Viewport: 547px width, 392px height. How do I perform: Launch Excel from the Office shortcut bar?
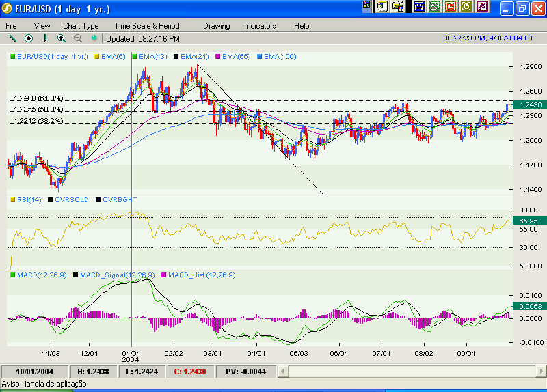tap(434, 7)
